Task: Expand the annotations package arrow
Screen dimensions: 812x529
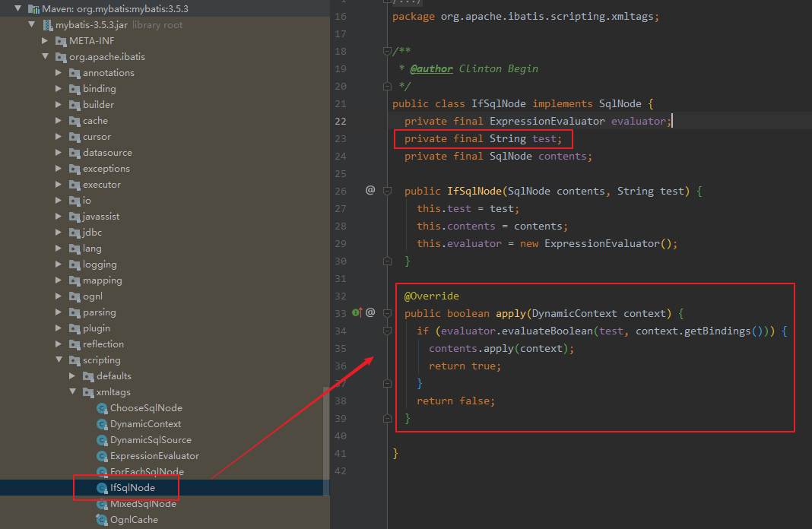Action: [59, 72]
